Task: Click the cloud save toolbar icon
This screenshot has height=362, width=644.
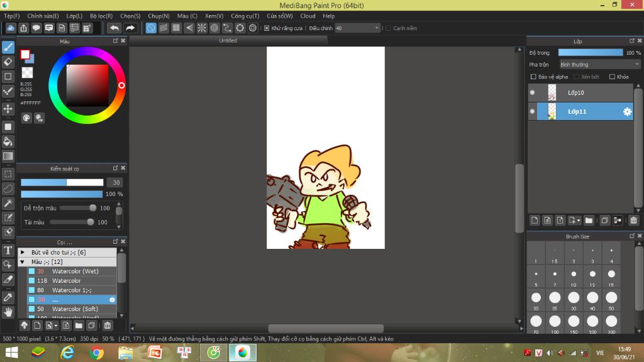Action: pyautogui.click(x=11, y=28)
